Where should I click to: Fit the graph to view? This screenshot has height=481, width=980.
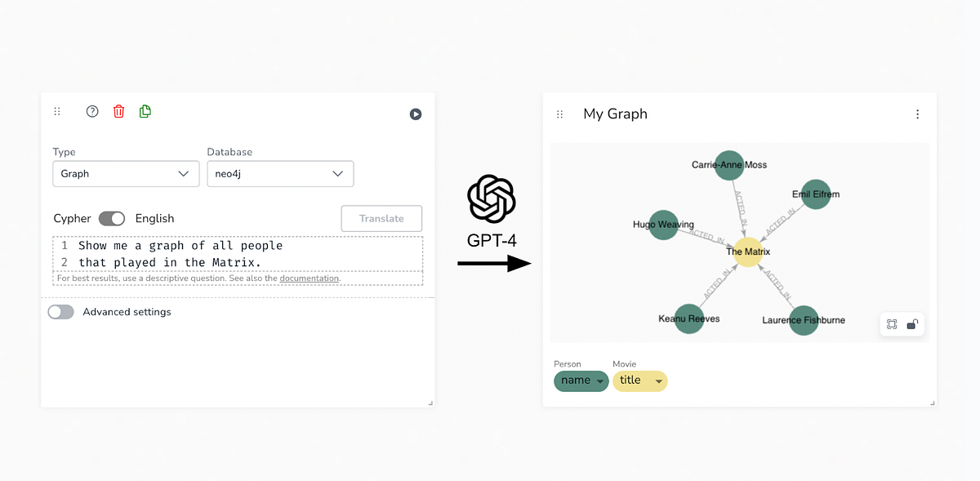coord(892,323)
